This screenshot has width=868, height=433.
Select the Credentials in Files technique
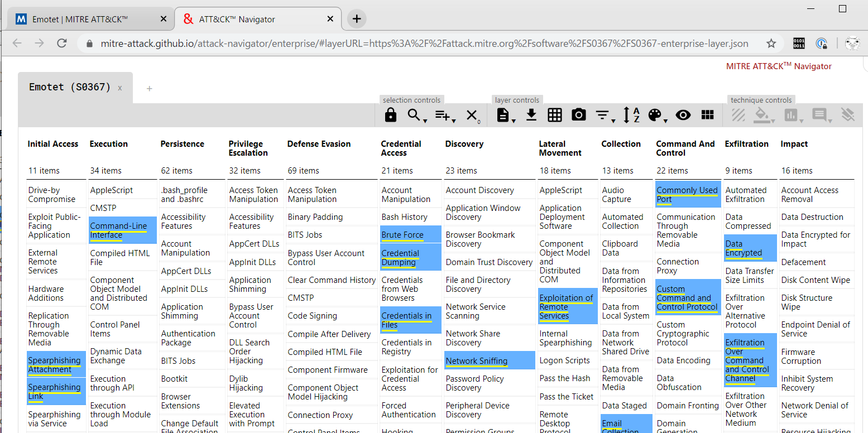tap(411, 320)
